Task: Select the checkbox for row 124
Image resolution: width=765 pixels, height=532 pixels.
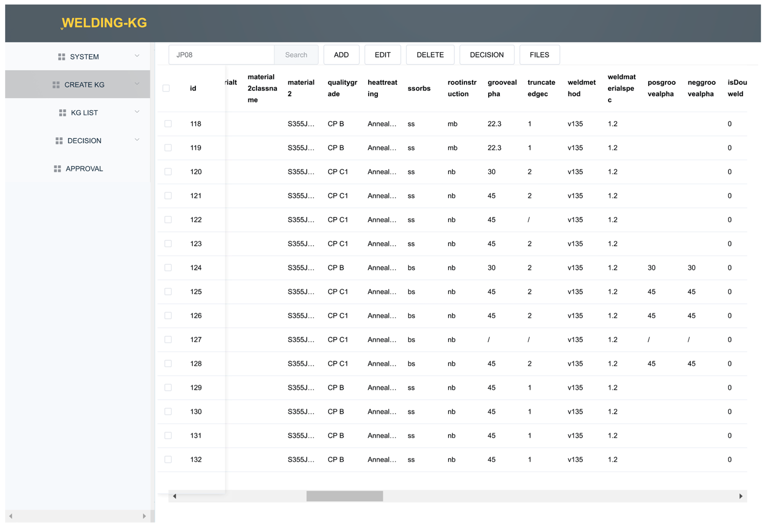Action: [x=168, y=267]
